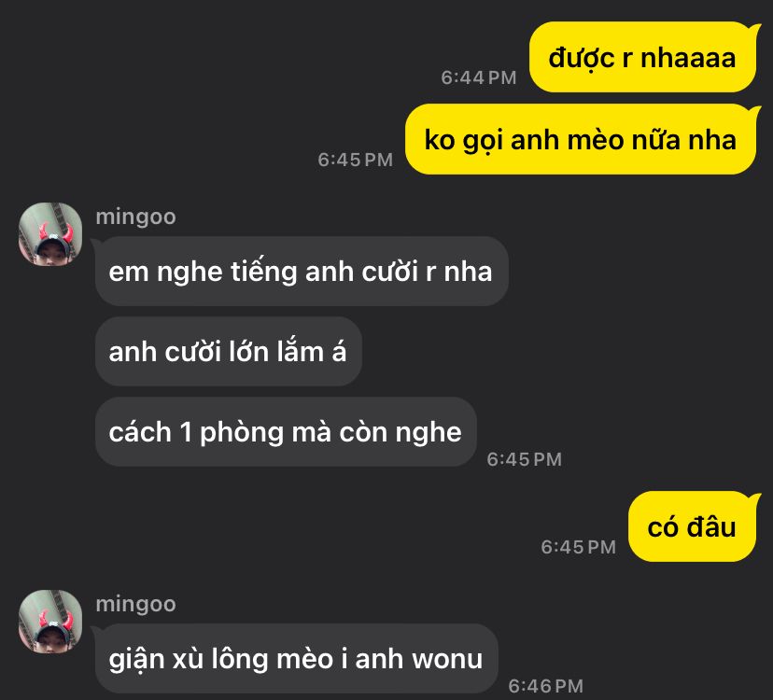Screen dimensions: 773x700
Task: Tap the 'cách 1 phòng mà còn nghe' message
Action: 286,432
